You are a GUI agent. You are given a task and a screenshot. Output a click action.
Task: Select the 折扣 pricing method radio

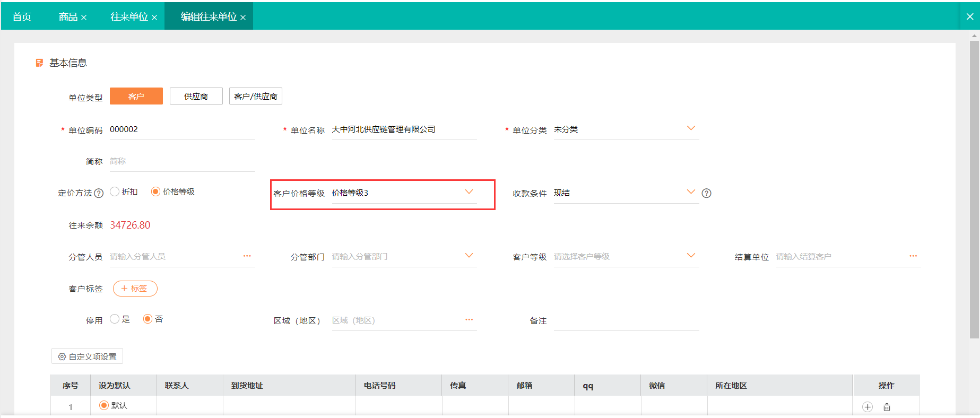click(115, 191)
